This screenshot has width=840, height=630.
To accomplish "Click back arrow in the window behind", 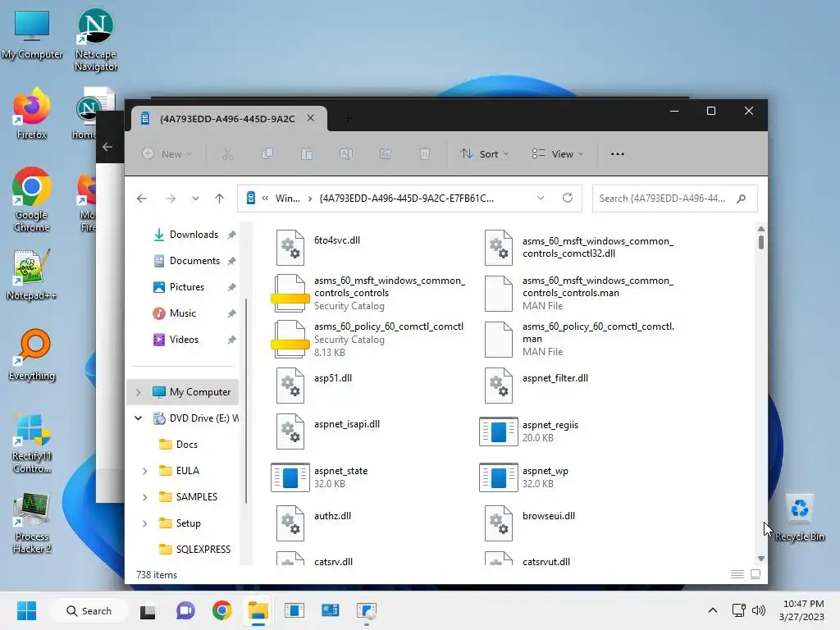I will pos(107,147).
